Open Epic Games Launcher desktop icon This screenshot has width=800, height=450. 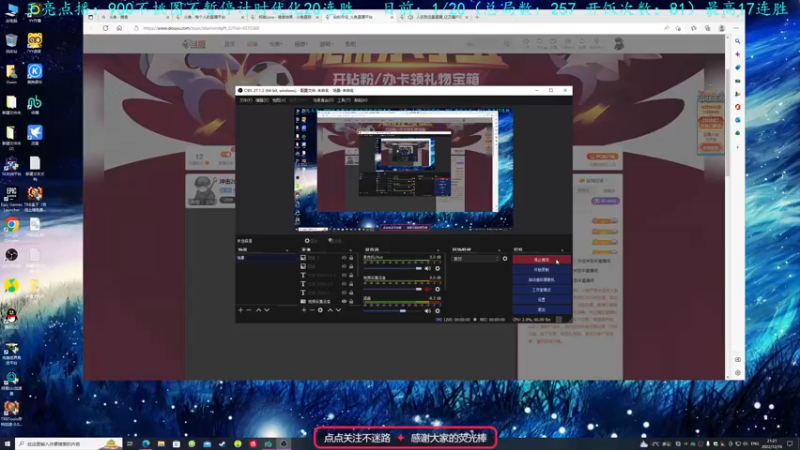11,195
